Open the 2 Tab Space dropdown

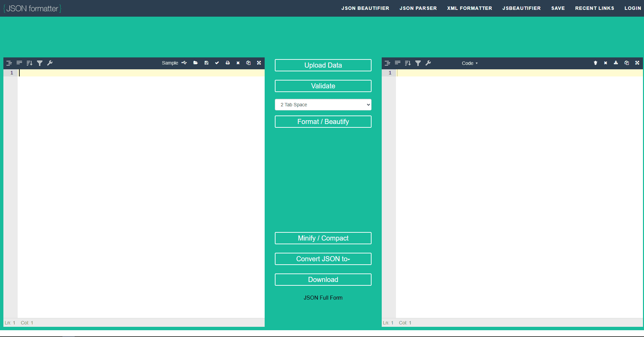323,105
